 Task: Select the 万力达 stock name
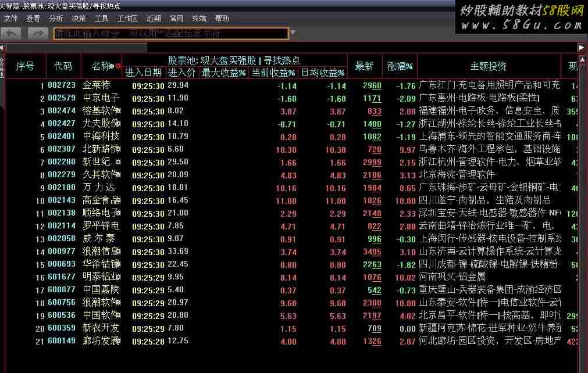99,188
